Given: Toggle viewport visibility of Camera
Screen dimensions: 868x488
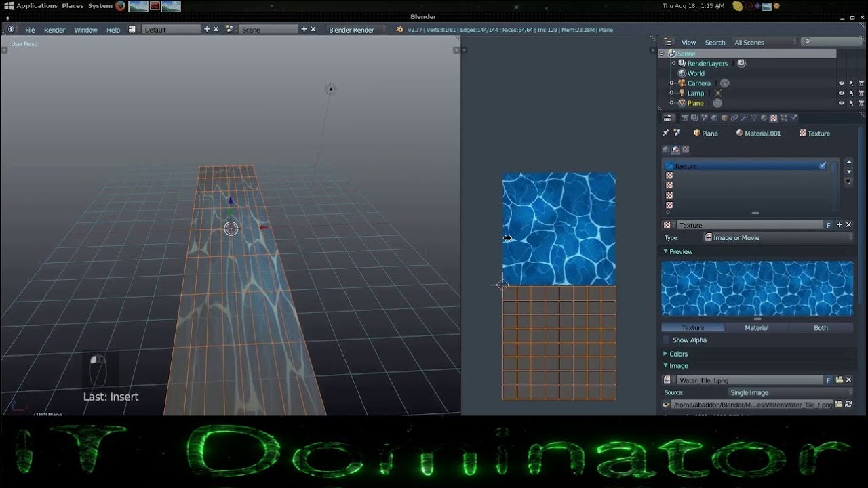Looking at the screenshot, I should click(841, 83).
